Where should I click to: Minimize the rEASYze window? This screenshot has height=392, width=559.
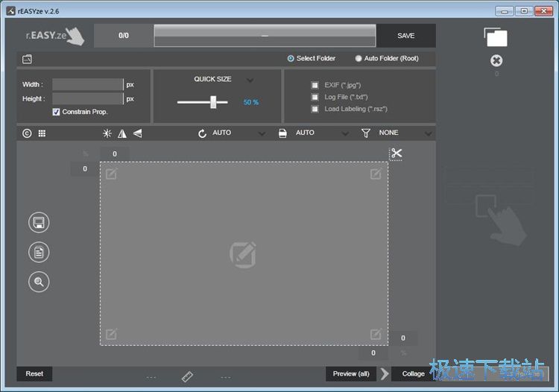505,11
